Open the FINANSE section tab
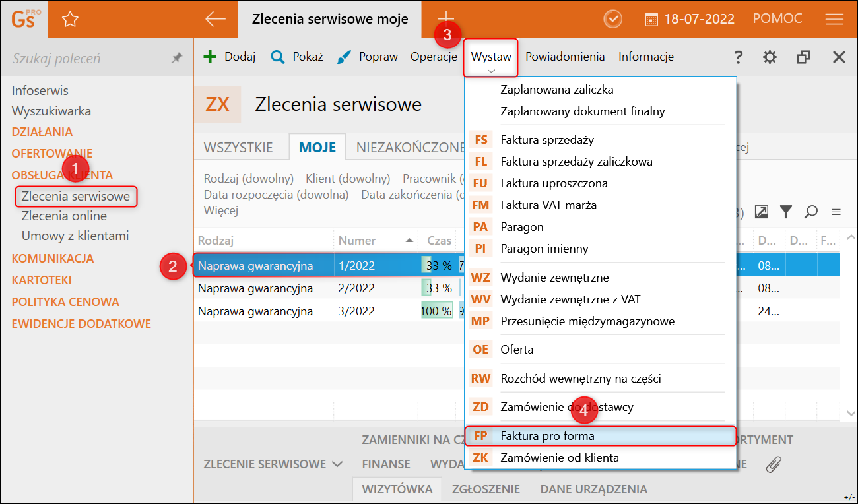 tap(386, 464)
